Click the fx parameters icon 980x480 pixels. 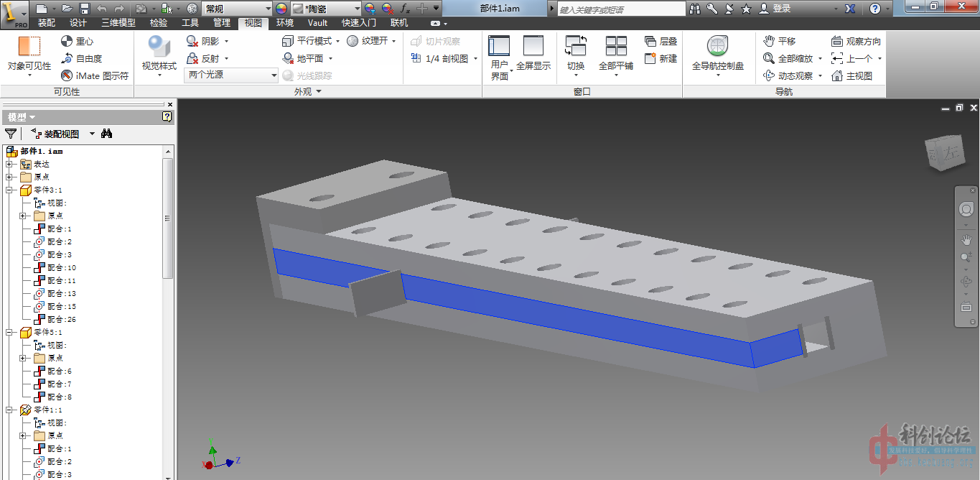[x=404, y=9]
